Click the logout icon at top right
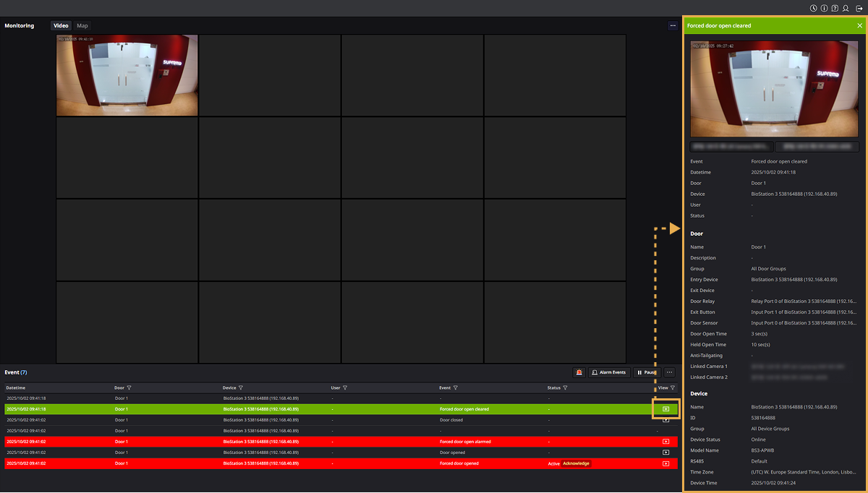 (x=858, y=8)
